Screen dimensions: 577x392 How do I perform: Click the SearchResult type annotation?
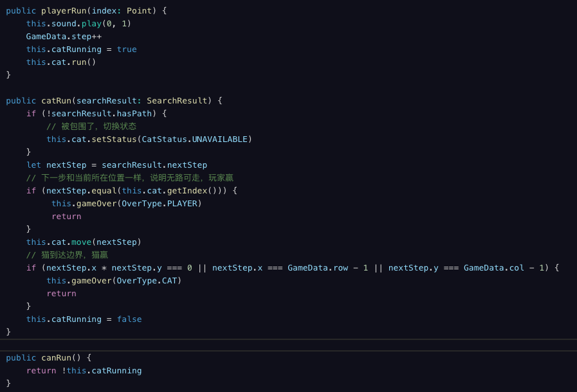coord(177,101)
